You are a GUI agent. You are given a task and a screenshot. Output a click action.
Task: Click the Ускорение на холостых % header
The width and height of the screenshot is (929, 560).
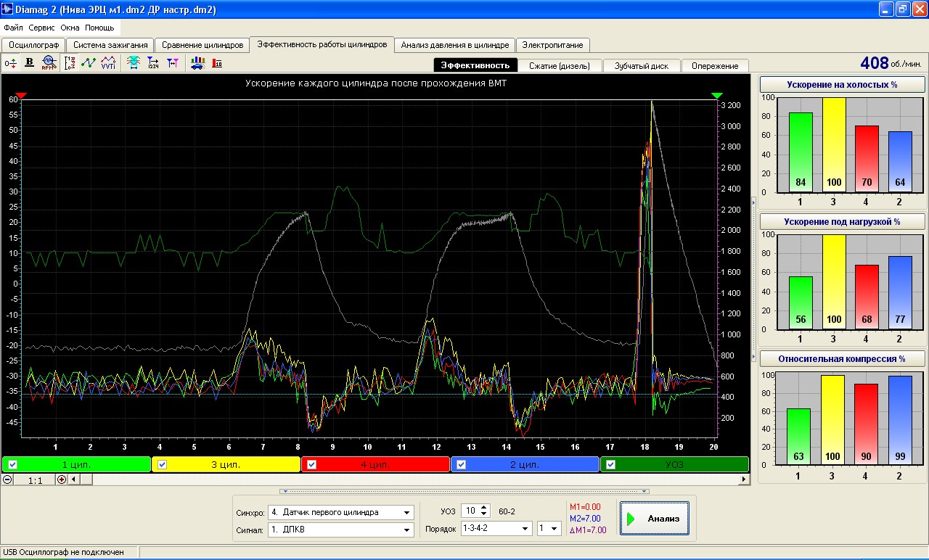coord(842,85)
